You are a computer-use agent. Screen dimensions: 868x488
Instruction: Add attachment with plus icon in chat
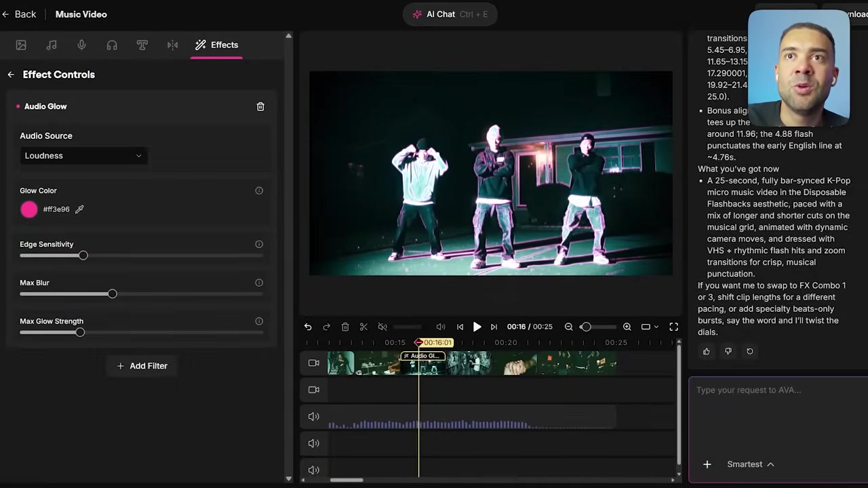[x=707, y=464]
